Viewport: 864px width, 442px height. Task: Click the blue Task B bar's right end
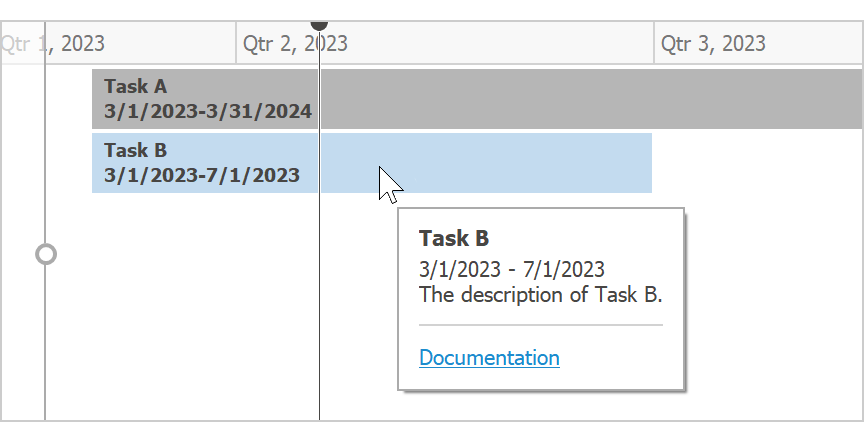coord(640,163)
